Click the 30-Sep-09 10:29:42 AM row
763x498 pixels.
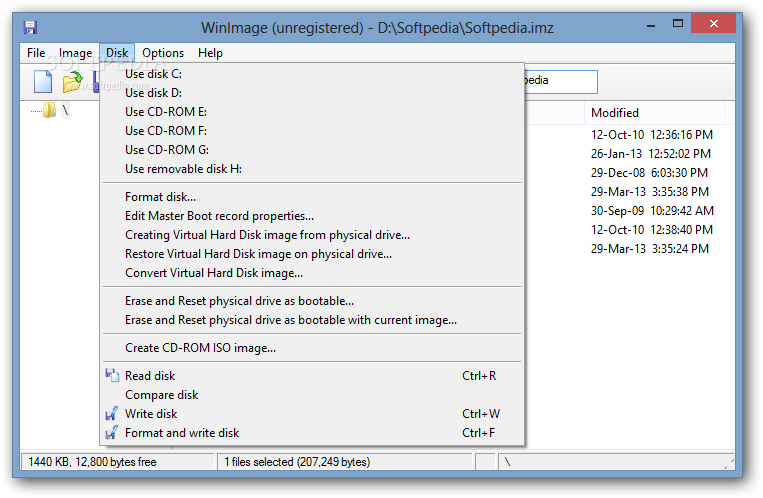coord(652,210)
